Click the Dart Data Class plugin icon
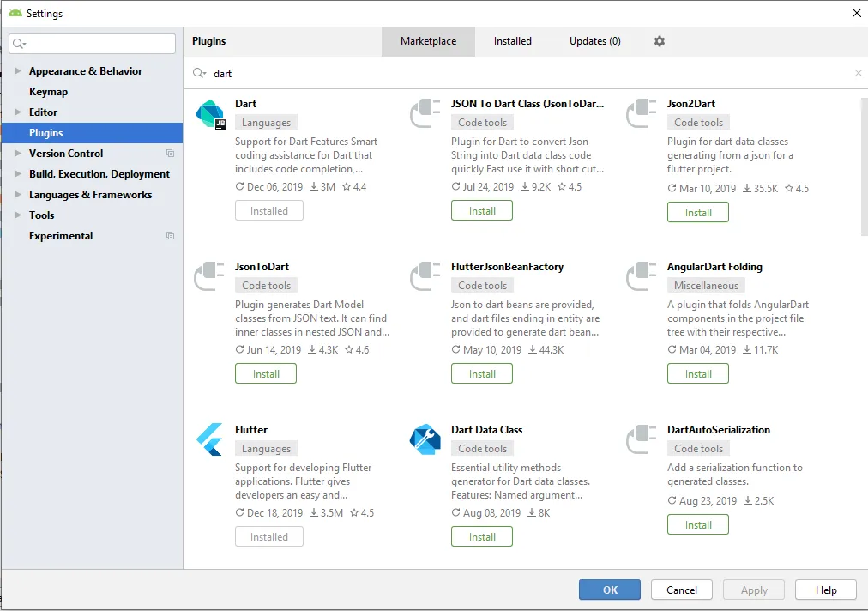Viewport: 868px width, 611px height. point(425,439)
